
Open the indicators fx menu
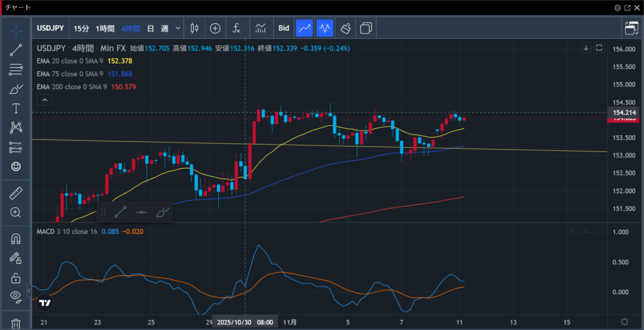(x=236, y=28)
